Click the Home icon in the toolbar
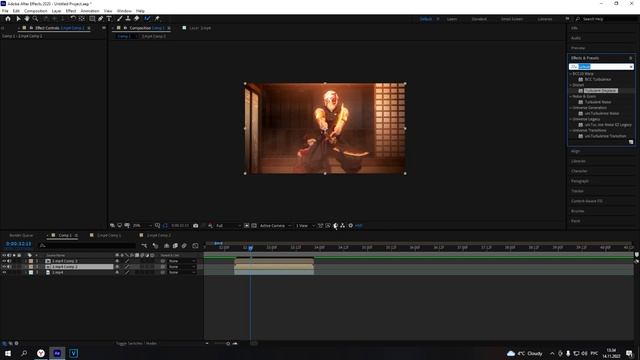The height and width of the screenshot is (360, 640). tap(8, 19)
